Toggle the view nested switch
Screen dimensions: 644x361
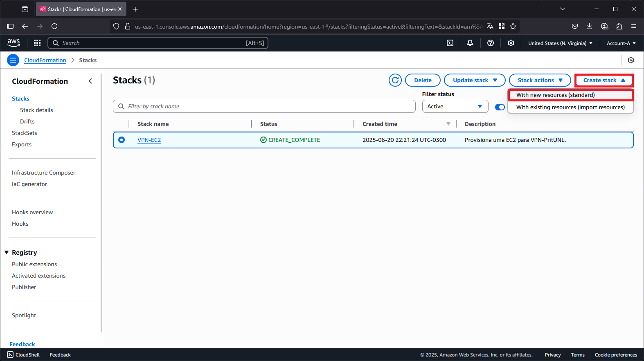click(500, 107)
